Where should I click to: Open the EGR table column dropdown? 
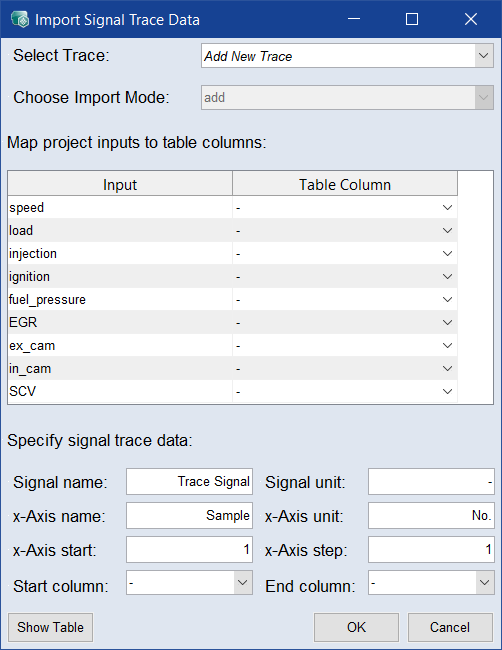click(x=344, y=323)
